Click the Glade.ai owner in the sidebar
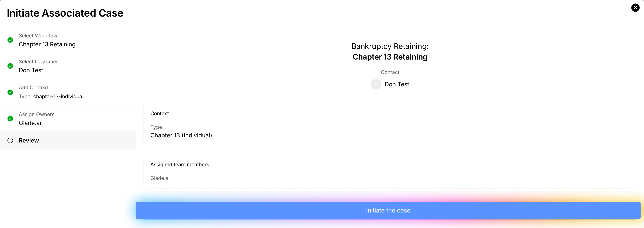 point(30,123)
